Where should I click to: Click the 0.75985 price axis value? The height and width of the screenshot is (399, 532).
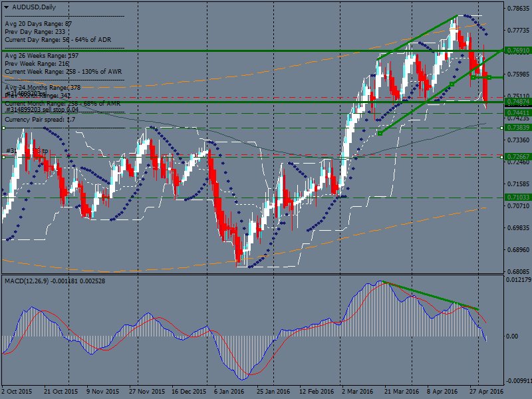point(518,74)
